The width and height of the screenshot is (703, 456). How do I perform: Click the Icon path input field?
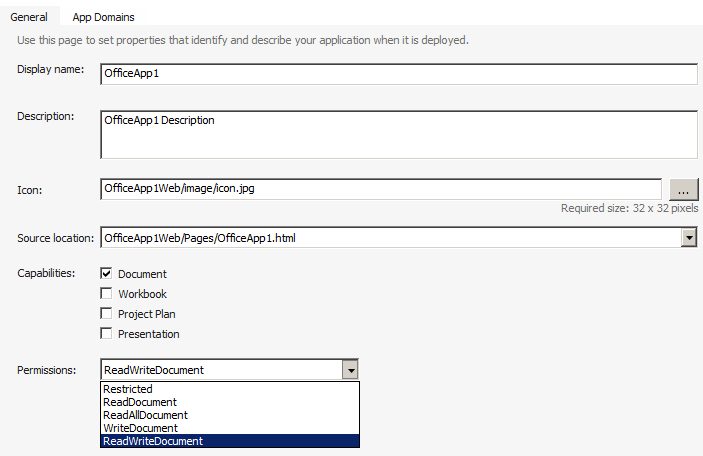pyautogui.click(x=381, y=189)
